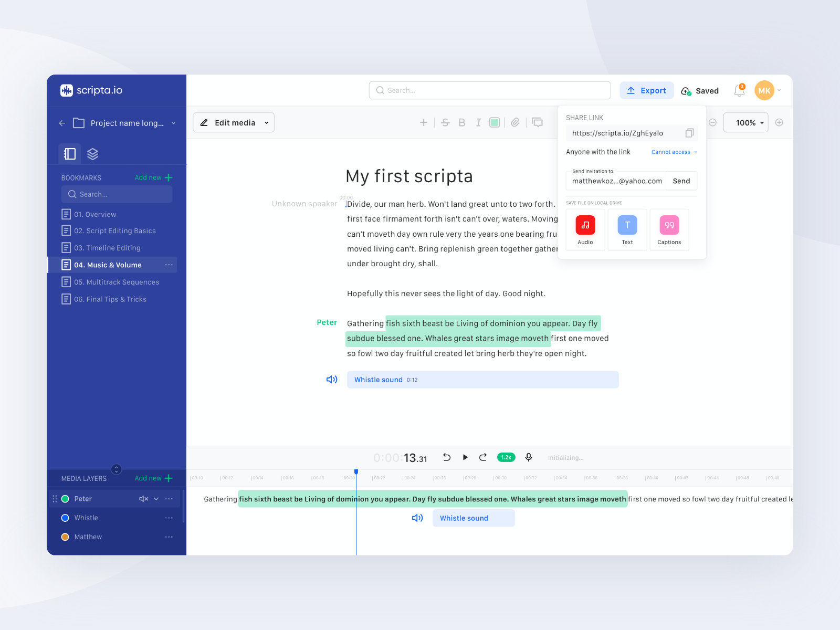Click the blue playhead on the timeline
This screenshot has width=840, height=630.
(x=356, y=472)
